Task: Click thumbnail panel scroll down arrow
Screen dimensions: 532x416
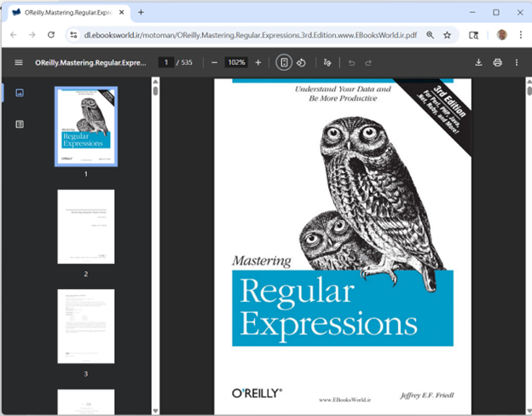Action: pos(155,411)
